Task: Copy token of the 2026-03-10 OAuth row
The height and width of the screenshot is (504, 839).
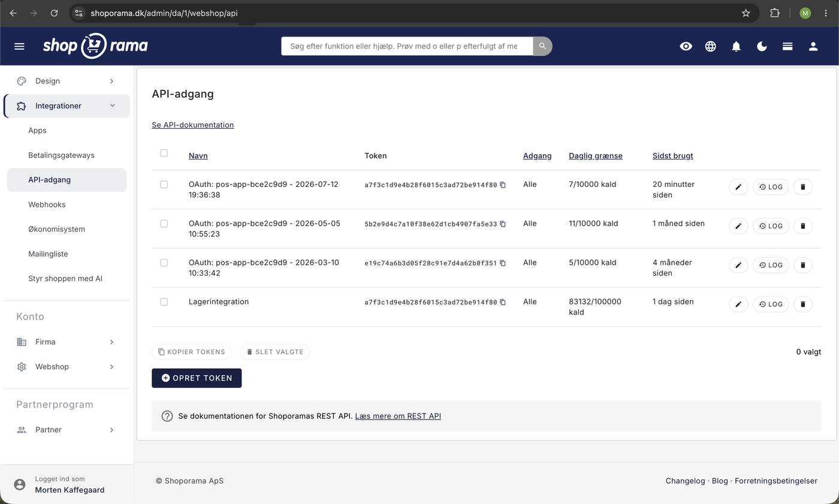Action: click(x=503, y=263)
